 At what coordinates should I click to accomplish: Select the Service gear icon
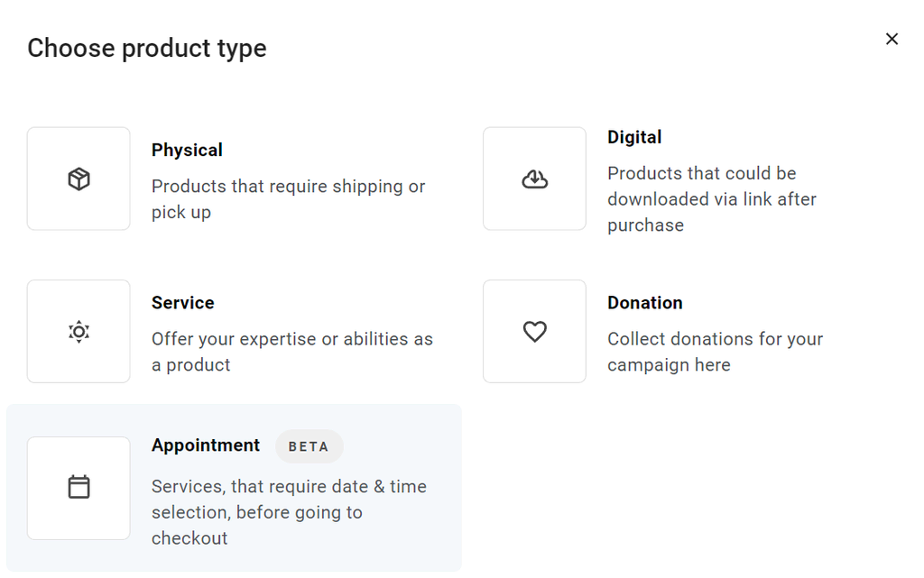click(x=79, y=332)
